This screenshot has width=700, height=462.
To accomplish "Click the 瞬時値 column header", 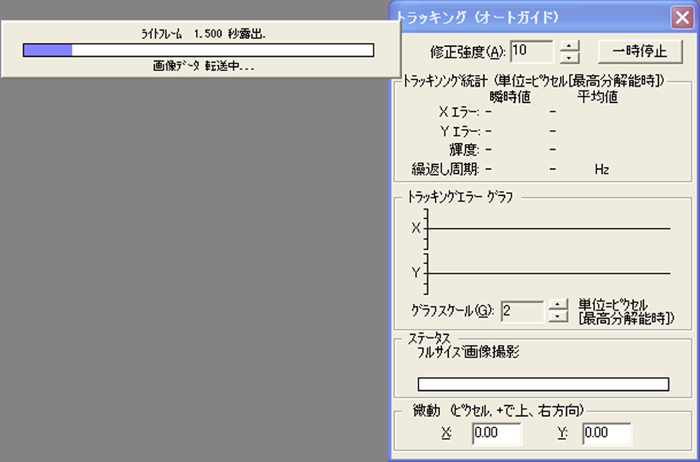I will [510, 96].
